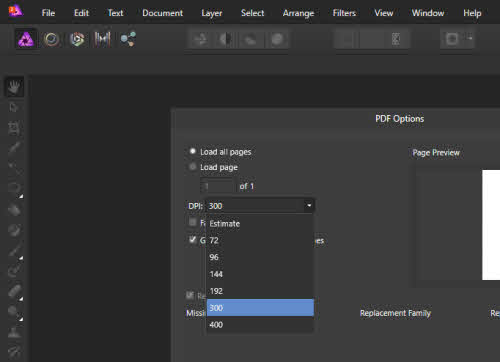500x362 pixels.
Task: Choose 192 in the DPI list
Action: coord(260,291)
